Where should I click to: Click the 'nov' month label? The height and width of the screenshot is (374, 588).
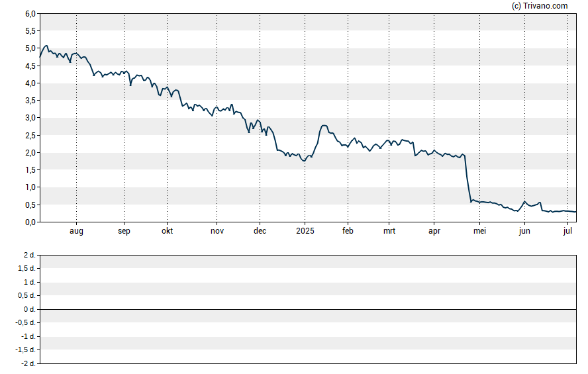(x=217, y=231)
